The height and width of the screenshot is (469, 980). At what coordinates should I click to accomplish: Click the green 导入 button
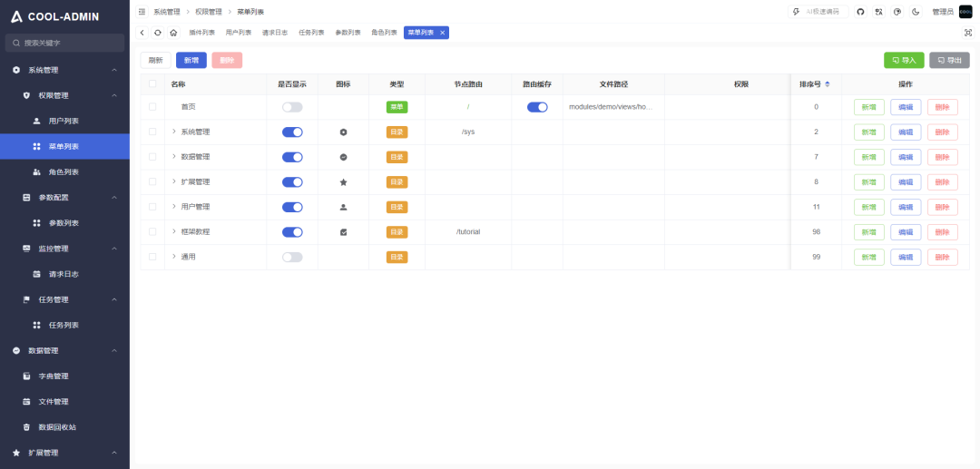[x=904, y=60]
